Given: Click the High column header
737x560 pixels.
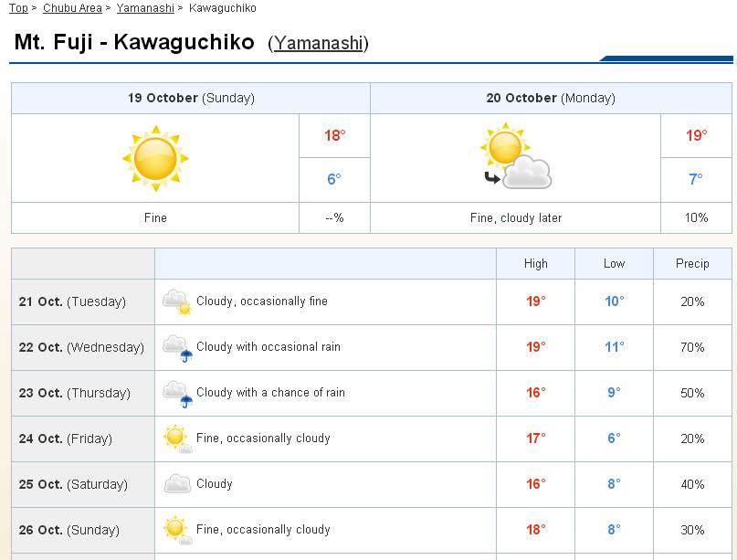Looking at the screenshot, I should pyautogui.click(x=536, y=263).
